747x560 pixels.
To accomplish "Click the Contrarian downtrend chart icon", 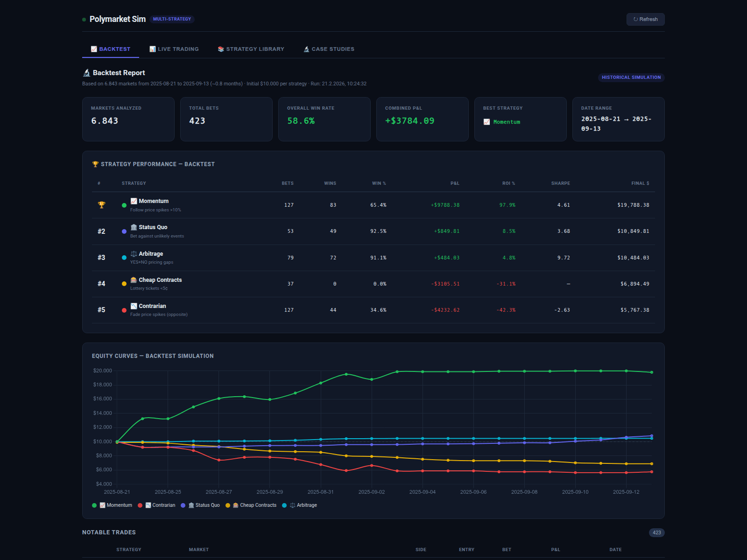I will coord(134,306).
